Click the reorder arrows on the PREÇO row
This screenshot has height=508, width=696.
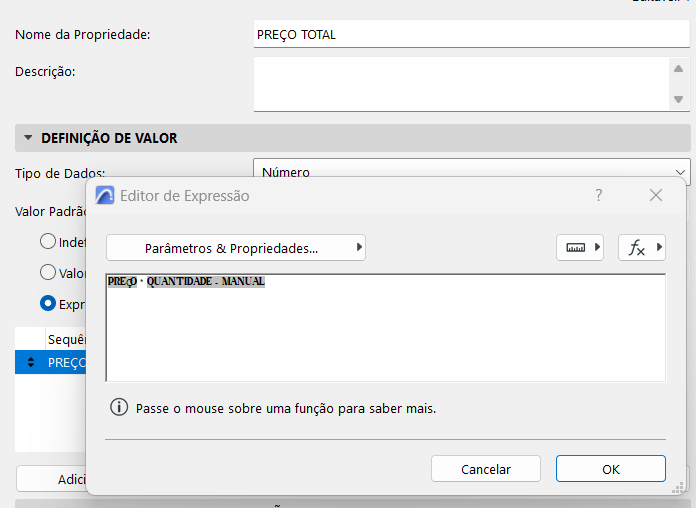(x=31, y=362)
